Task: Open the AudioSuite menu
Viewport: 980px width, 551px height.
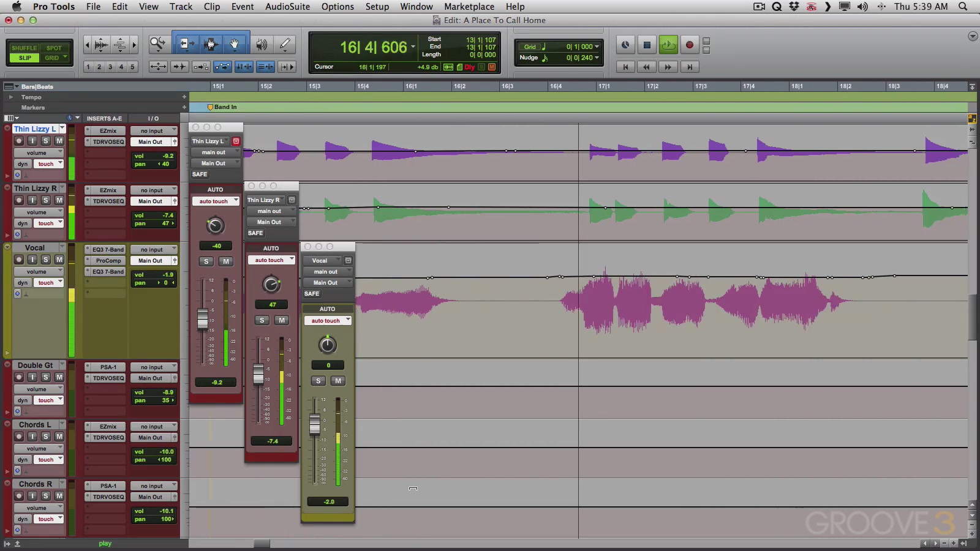Action: 287,7
